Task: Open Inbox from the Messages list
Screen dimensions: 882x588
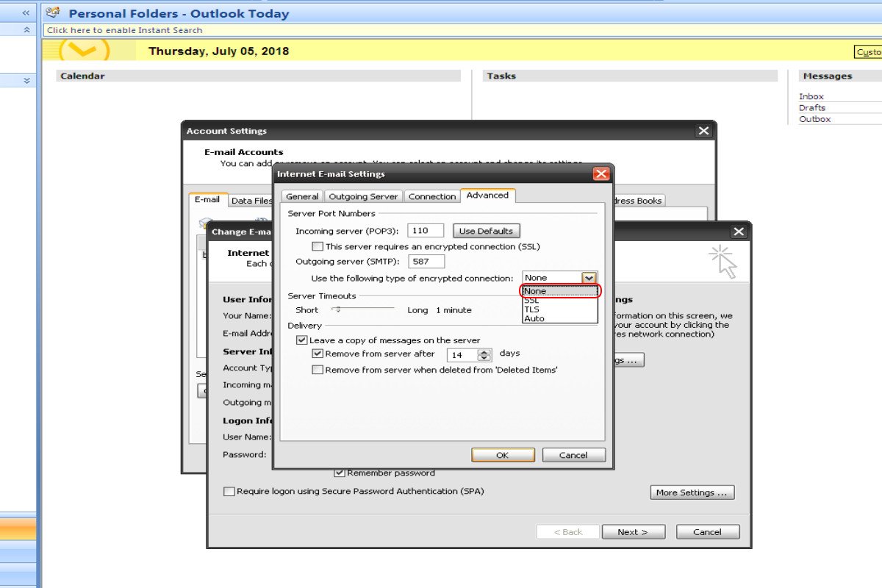Action: pos(811,96)
